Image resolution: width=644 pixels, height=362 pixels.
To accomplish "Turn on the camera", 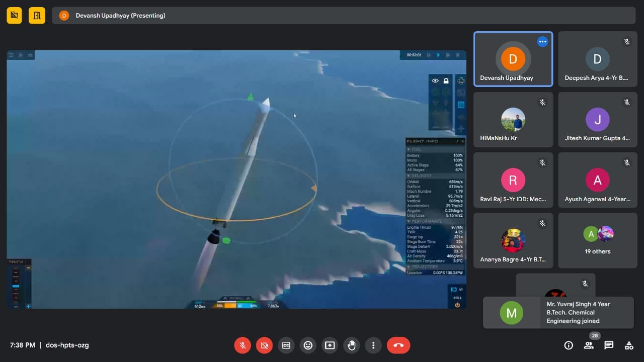I will pyautogui.click(x=264, y=345).
